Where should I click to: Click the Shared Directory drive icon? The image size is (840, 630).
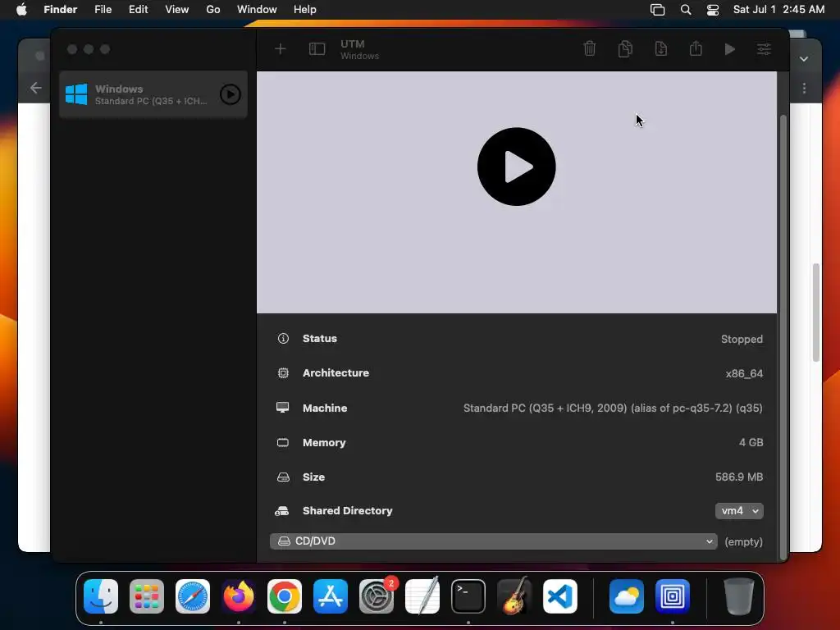pyautogui.click(x=282, y=511)
